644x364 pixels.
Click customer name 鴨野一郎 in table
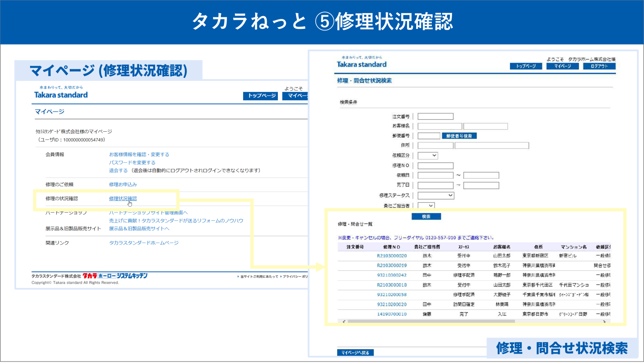[x=502, y=275]
